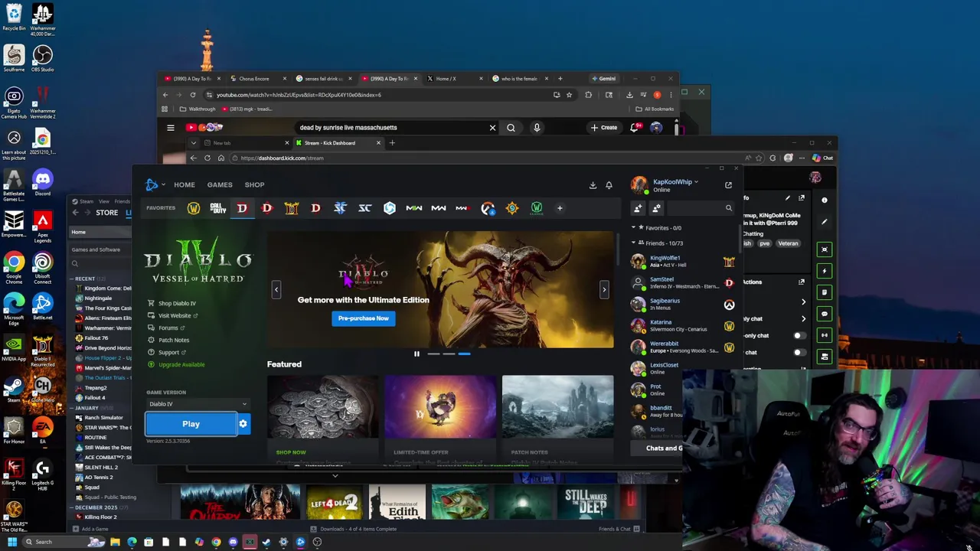The image size is (980, 551).
Task: Reload the YouTube page in Chrome
Action: pyautogui.click(x=193, y=95)
